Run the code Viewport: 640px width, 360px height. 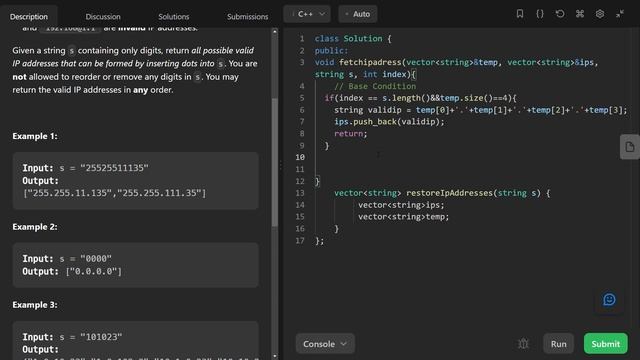pyautogui.click(x=558, y=344)
